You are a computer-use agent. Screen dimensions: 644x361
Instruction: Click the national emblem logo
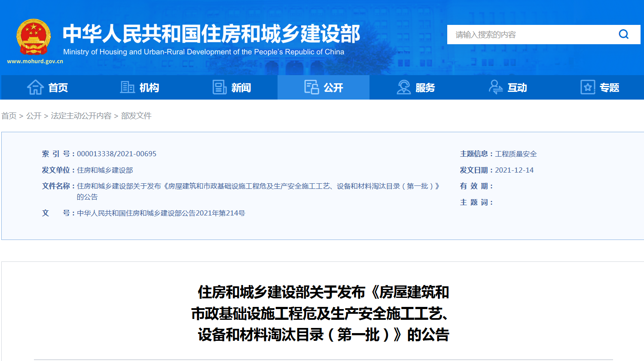(34, 37)
